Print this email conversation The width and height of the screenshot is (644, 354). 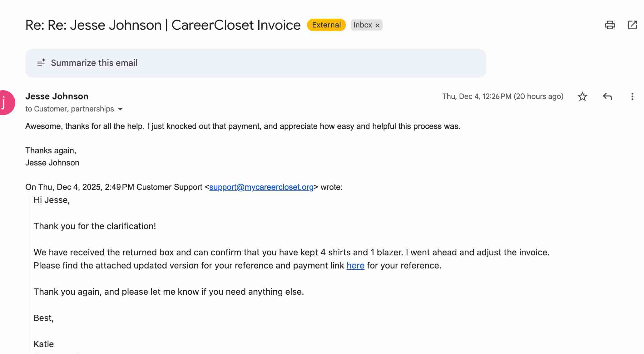coord(610,25)
